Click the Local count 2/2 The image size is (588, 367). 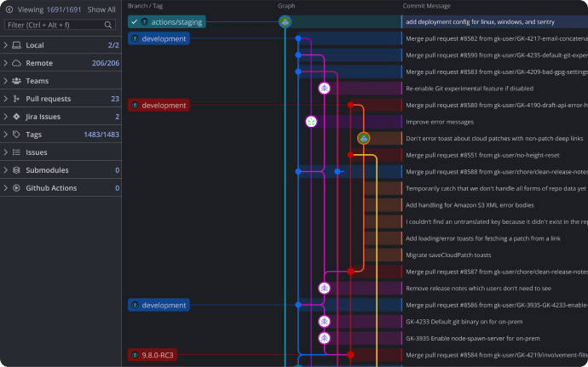113,45
